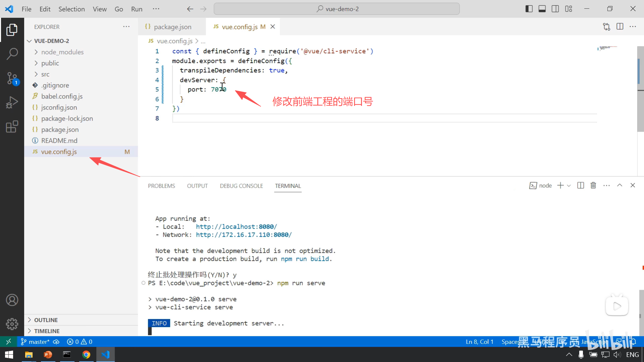Kill the terminal with trash icon
The image size is (644, 362).
coord(593,185)
